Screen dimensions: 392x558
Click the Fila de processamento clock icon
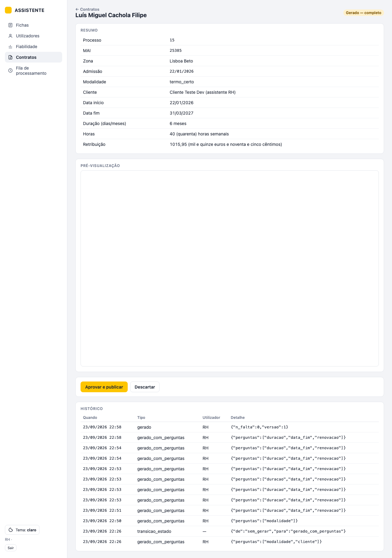(10, 70)
